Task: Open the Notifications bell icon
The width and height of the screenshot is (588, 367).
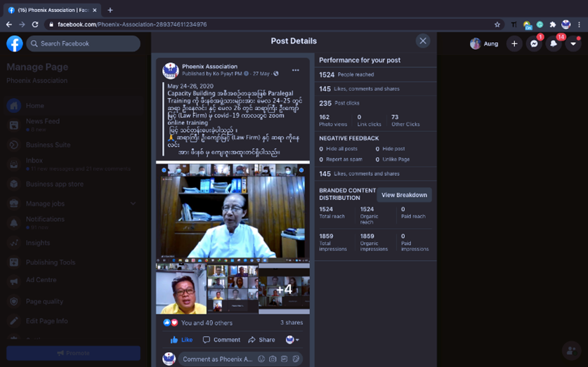Action: pos(554,44)
